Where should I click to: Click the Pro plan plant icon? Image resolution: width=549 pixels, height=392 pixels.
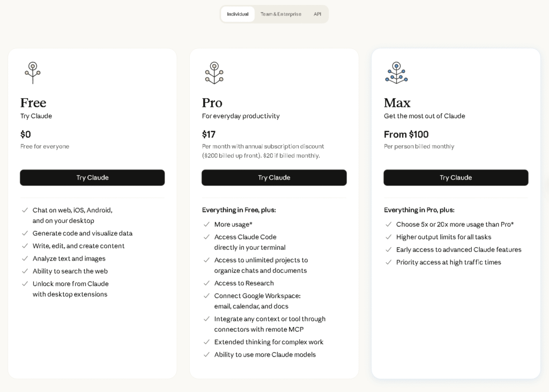[214, 72]
